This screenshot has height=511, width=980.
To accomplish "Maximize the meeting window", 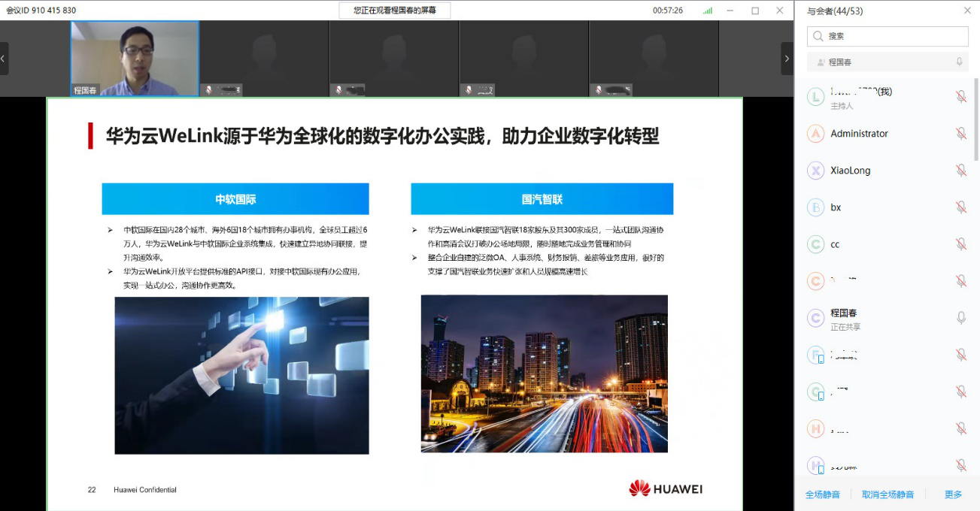I will [x=755, y=11].
